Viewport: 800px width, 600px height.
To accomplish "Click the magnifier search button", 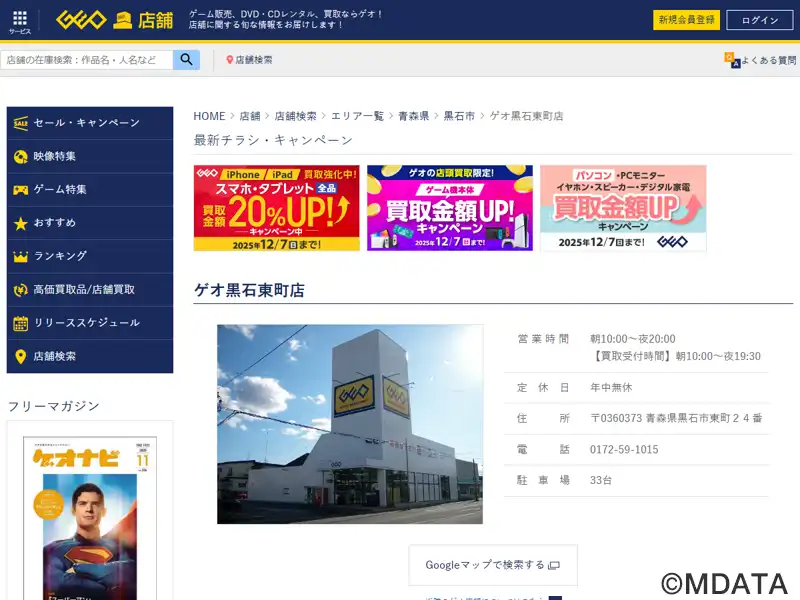I will click(186, 60).
